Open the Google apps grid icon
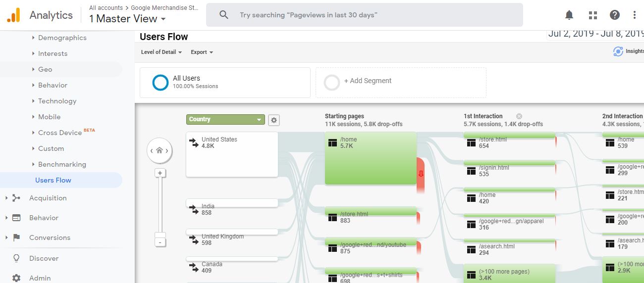 [x=592, y=15]
